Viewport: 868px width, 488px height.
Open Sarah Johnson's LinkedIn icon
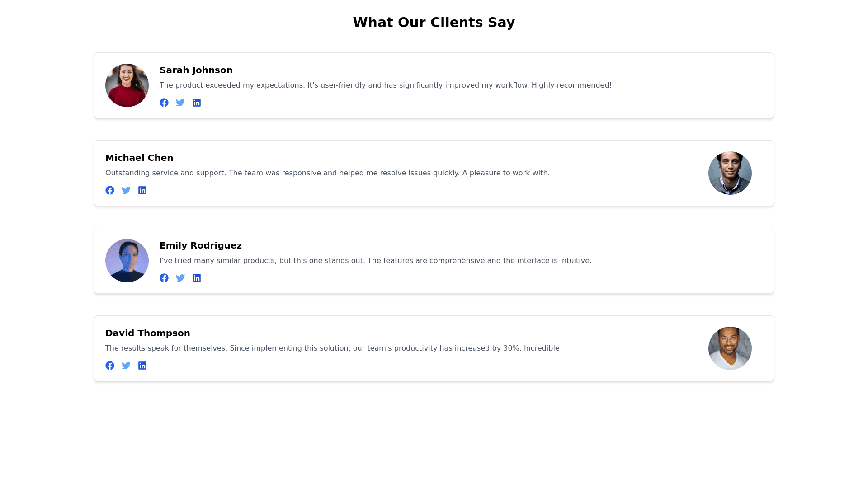click(197, 103)
